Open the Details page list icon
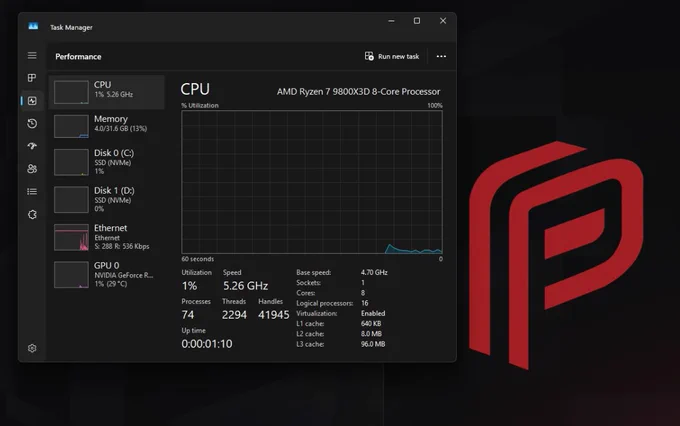This screenshot has width=680, height=426. (x=32, y=191)
